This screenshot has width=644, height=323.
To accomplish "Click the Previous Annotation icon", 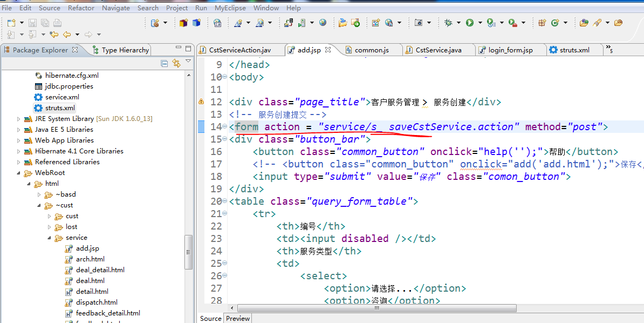I will 32,35.
